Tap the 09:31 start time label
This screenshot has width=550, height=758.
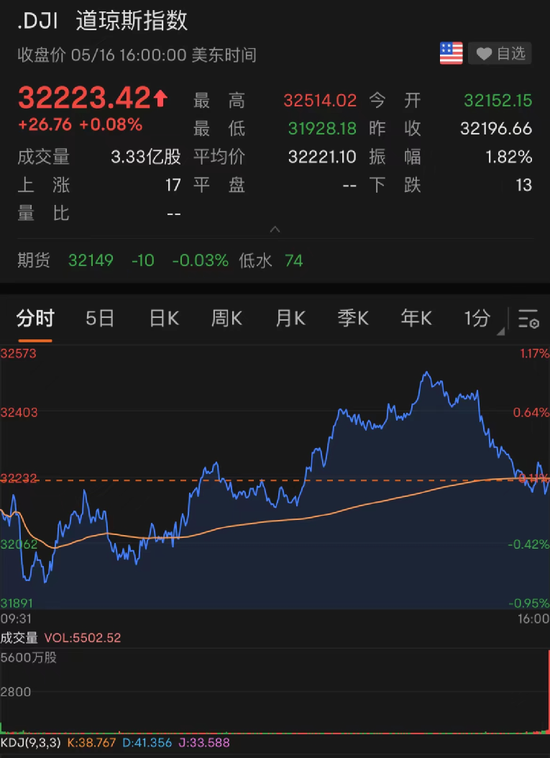point(16,619)
